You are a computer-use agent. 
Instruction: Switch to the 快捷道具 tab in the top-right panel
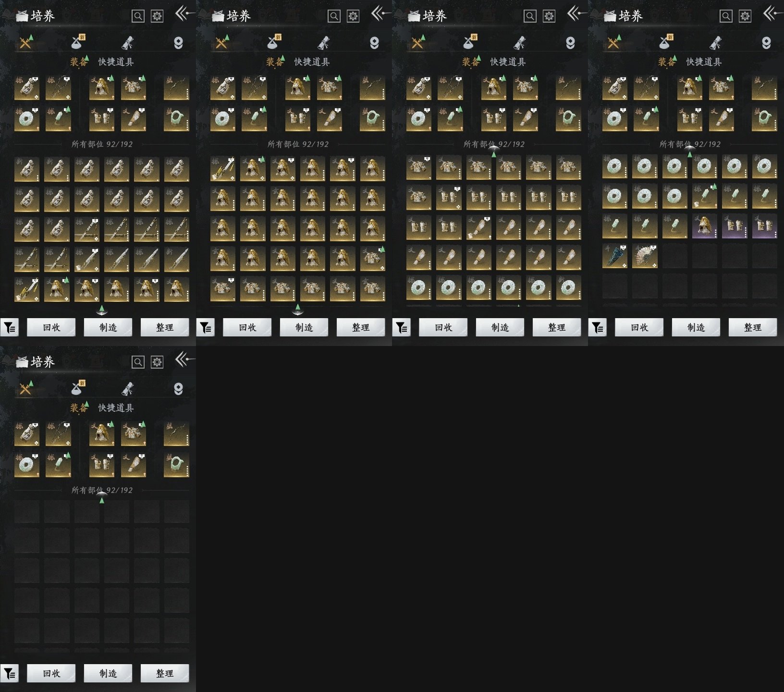point(704,62)
